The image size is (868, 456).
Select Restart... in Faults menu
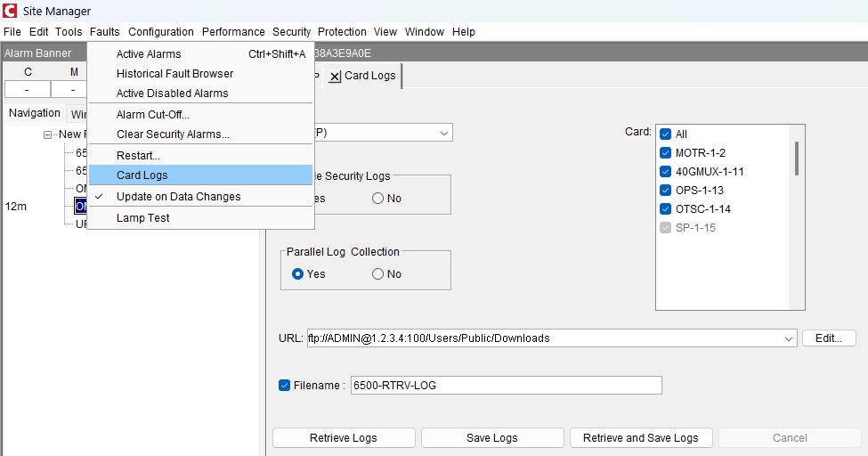point(201,156)
